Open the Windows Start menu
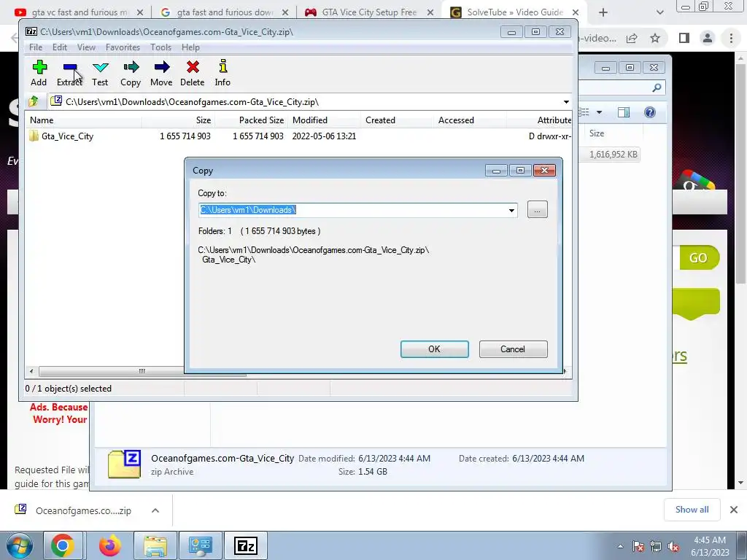 (20, 545)
